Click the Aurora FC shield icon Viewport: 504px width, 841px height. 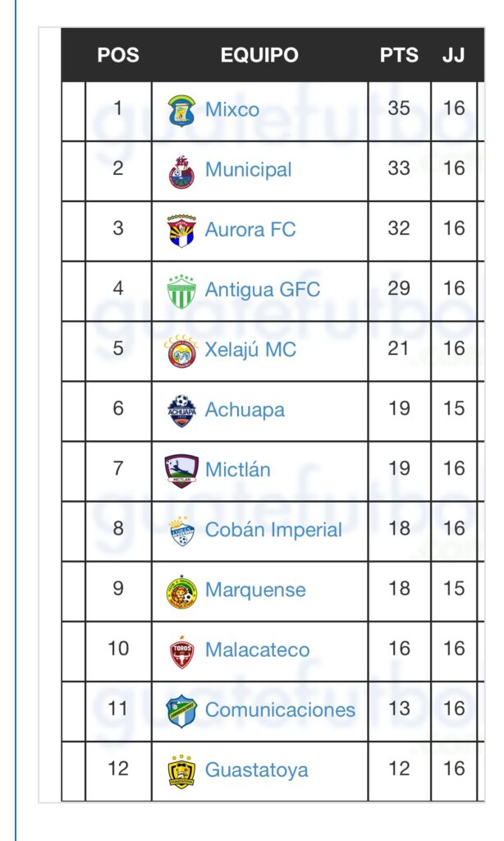point(181,231)
